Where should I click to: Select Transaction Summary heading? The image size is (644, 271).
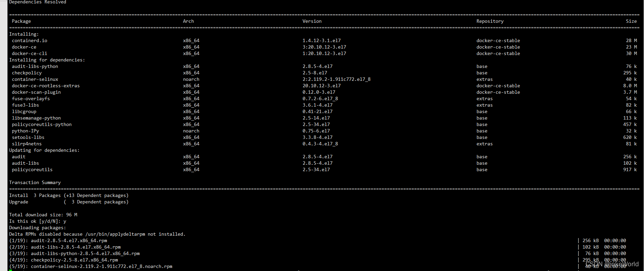(35, 182)
